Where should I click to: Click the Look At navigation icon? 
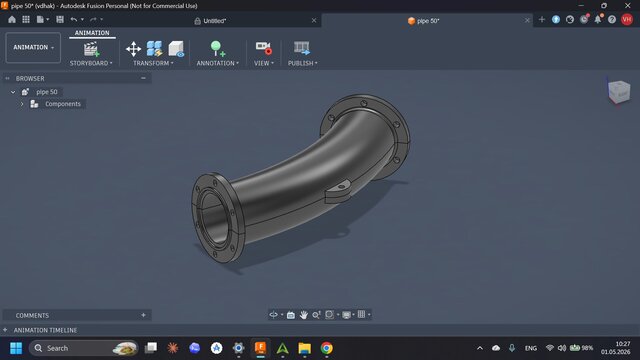click(x=291, y=315)
